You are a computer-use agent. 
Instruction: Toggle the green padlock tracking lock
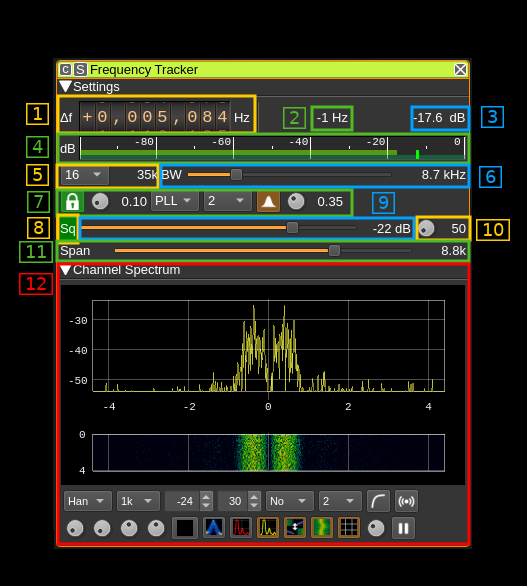pos(72,201)
